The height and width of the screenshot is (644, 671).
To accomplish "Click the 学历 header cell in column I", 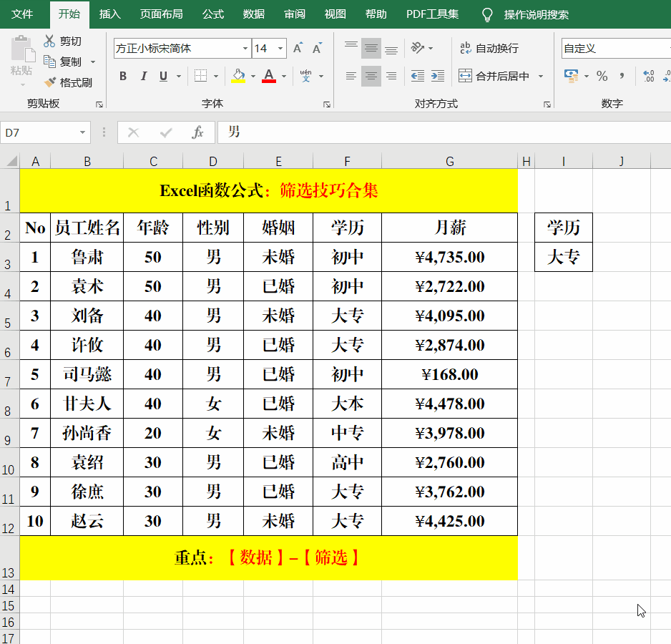I will [x=564, y=228].
